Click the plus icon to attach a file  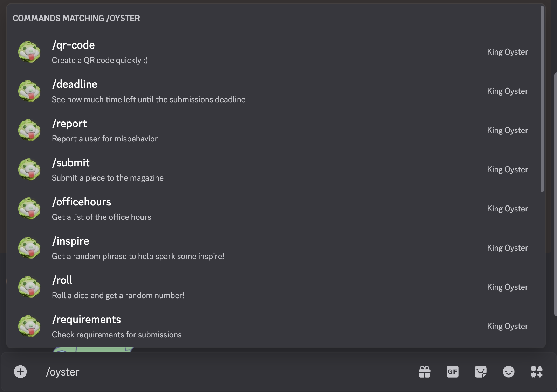click(x=21, y=372)
